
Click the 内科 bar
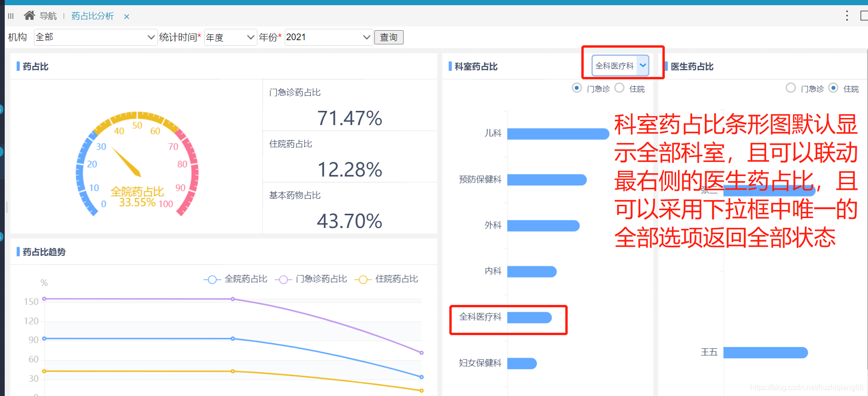click(x=532, y=271)
